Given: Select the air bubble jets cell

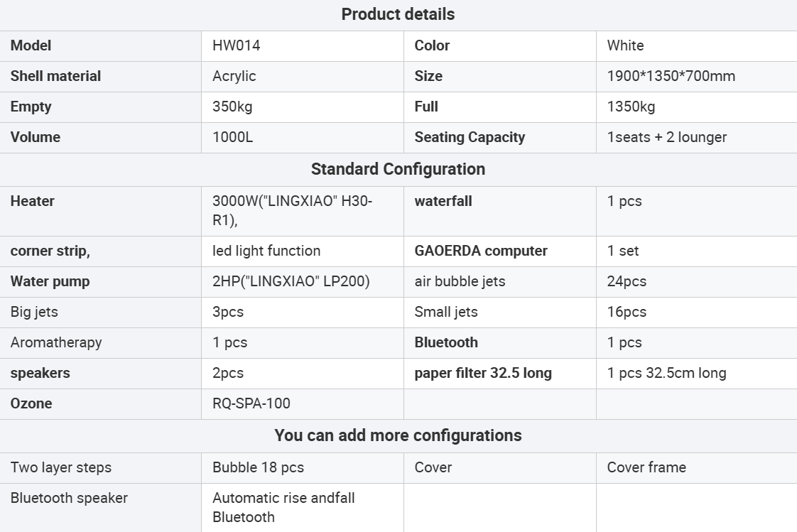Looking at the screenshot, I should click(x=460, y=281).
